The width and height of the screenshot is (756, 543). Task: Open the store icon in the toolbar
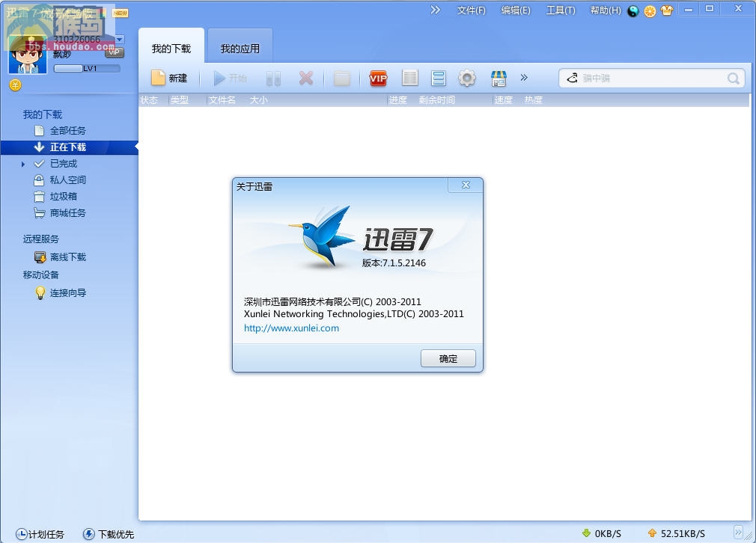(x=499, y=78)
